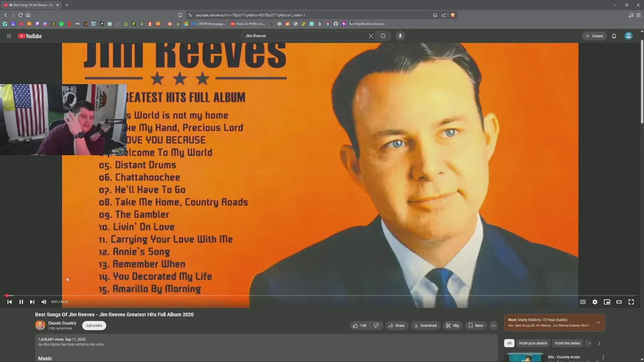Skip to the next video
The height and width of the screenshot is (362, 644).
click(32, 302)
